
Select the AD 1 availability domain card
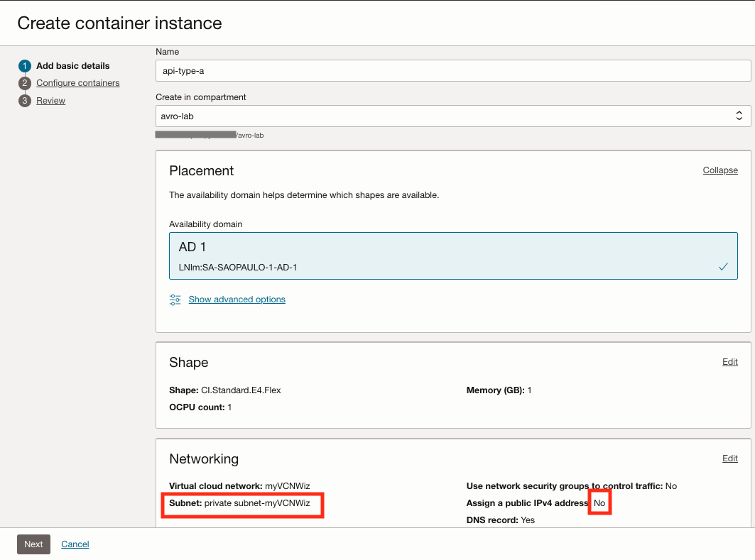point(453,256)
